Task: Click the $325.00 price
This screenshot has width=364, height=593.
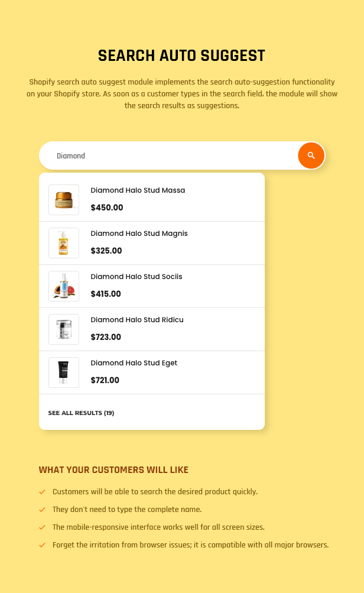Action: 106,251
